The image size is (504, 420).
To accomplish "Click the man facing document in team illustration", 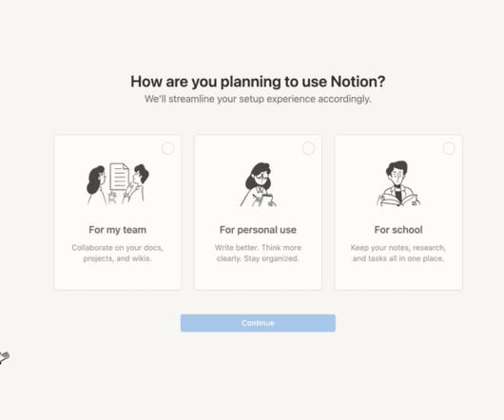I will tap(136, 184).
